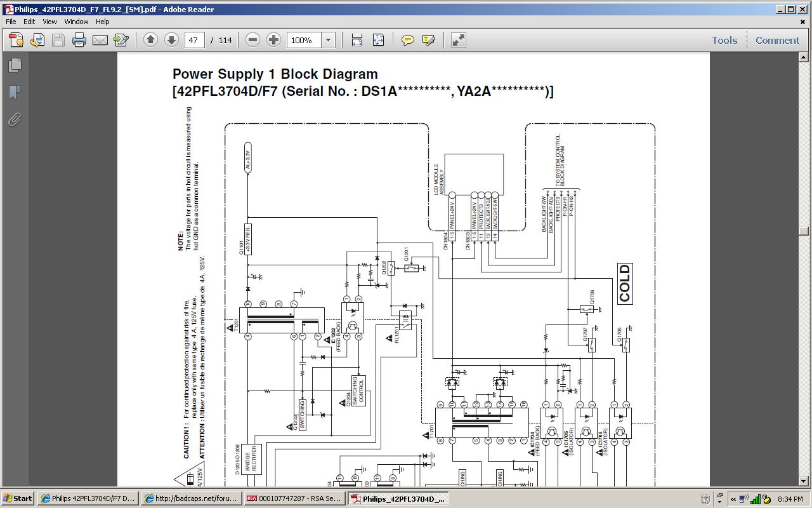Show the Bookmarks side panel
Viewport: 812px width, 508px height.
[14, 92]
